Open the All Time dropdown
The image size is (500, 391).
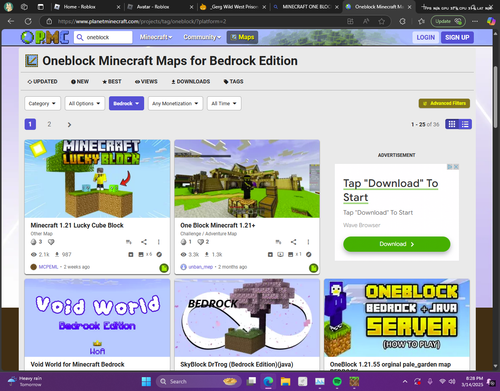click(224, 103)
